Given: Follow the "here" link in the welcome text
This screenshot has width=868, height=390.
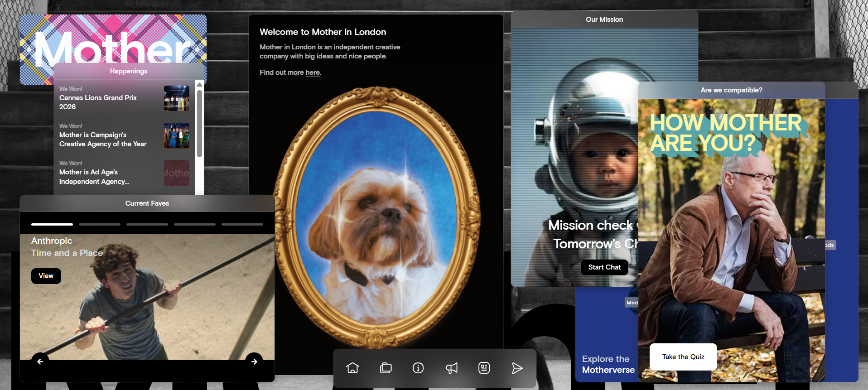Looking at the screenshot, I should point(313,72).
